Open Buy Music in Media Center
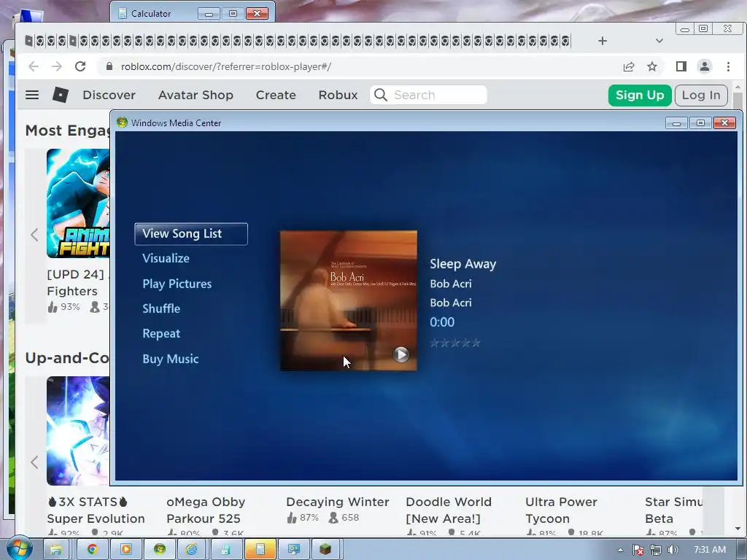This screenshot has width=747, height=560. (170, 359)
